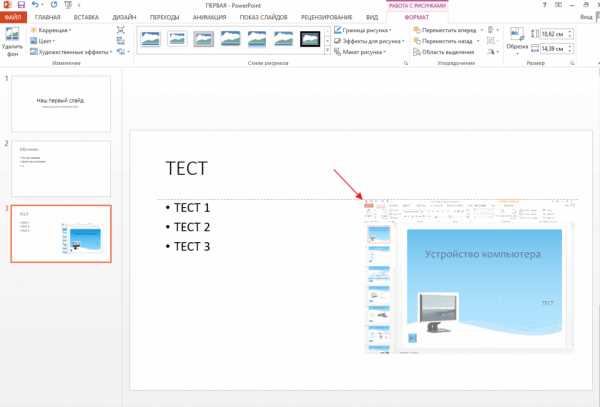
Task: Click the picture height input field
Action: click(x=553, y=34)
